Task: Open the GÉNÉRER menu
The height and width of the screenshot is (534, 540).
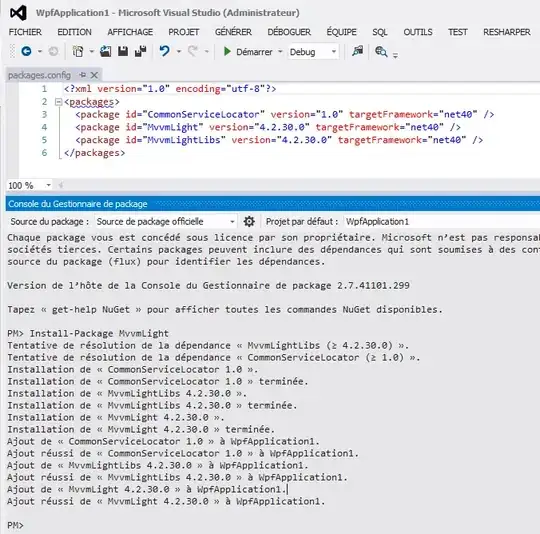Action: tap(233, 32)
